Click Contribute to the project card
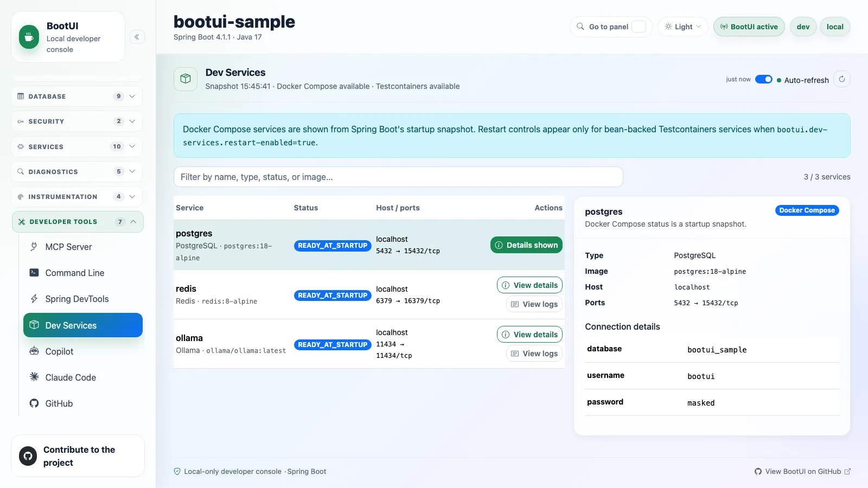Screen dimensions: 868x488 [x=78, y=456]
